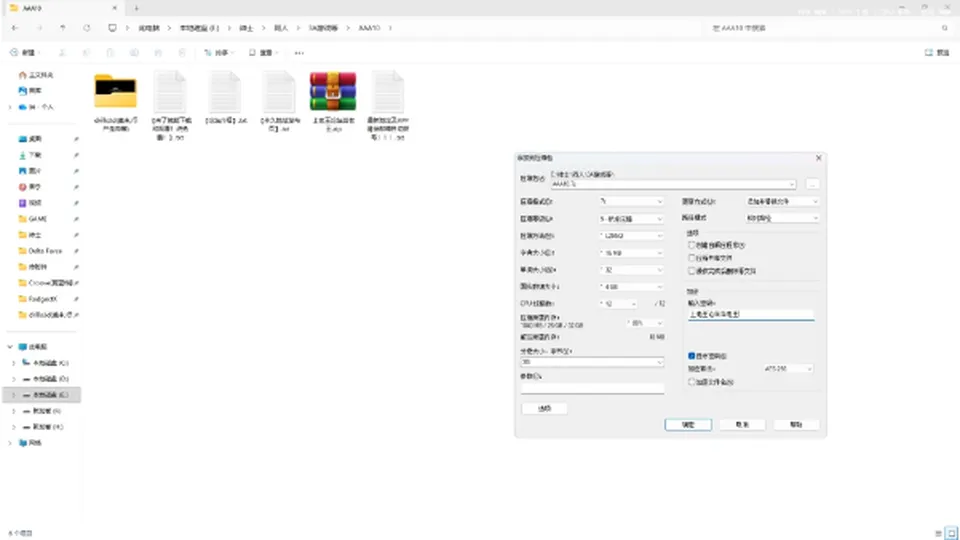960x540 pixels.
Task: Expand the Local Disk (D:) tree node
Action: 13,379
